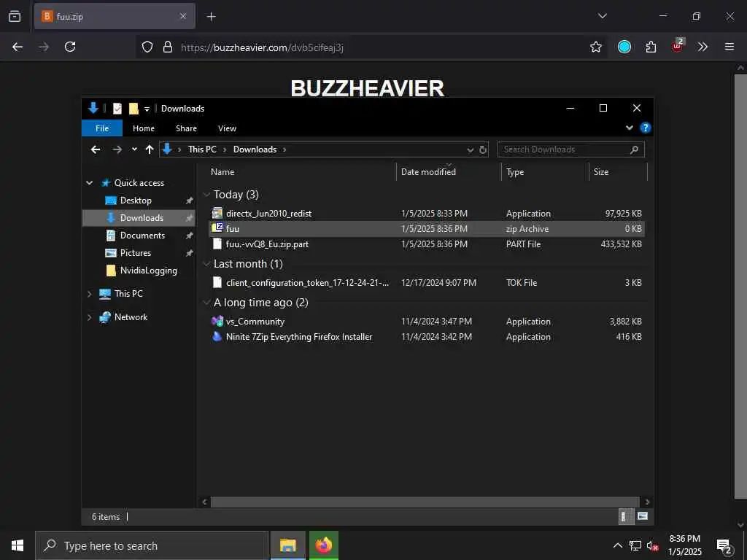Open the File ribbon tab
This screenshot has width=747, height=560.
(102, 128)
